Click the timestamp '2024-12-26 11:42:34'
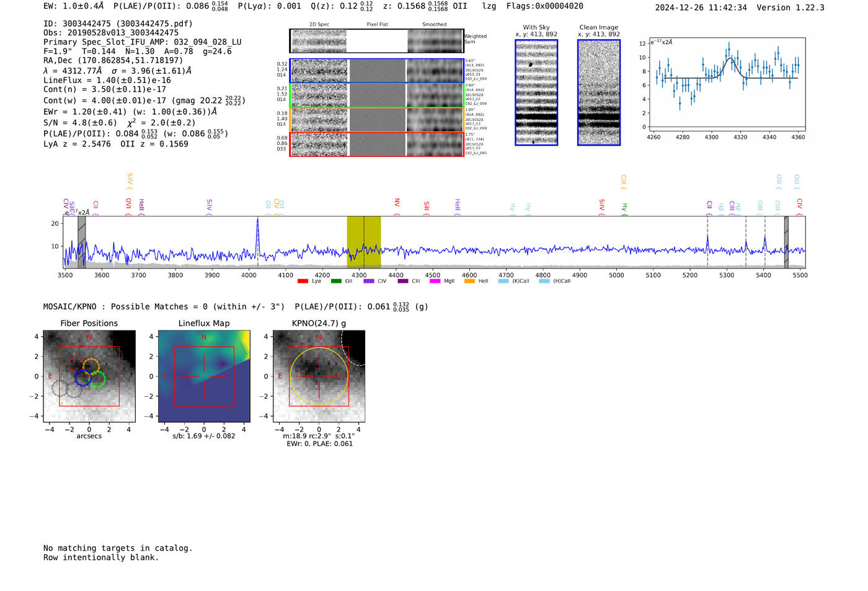Viewport: 868px width, 591px height. [x=701, y=7]
